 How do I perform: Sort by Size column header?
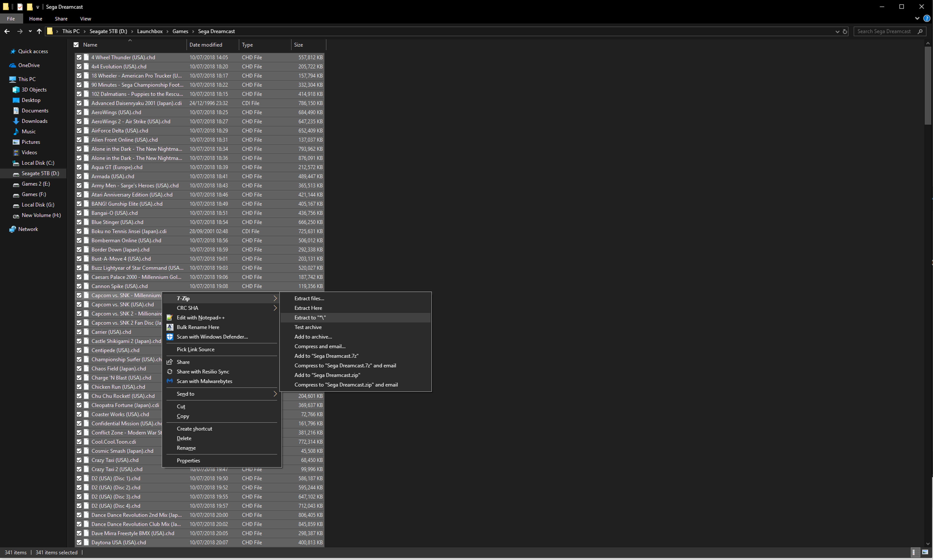pos(309,44)
